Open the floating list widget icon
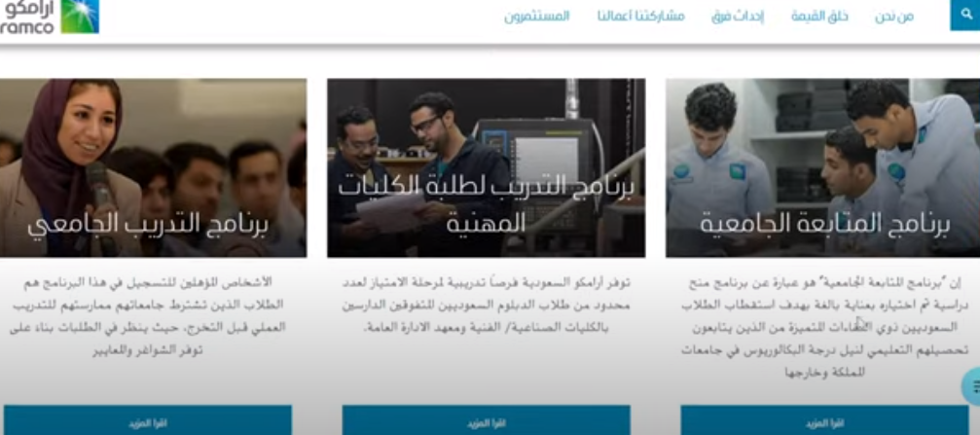Viewport: 980px width, 435px height. 972,386
